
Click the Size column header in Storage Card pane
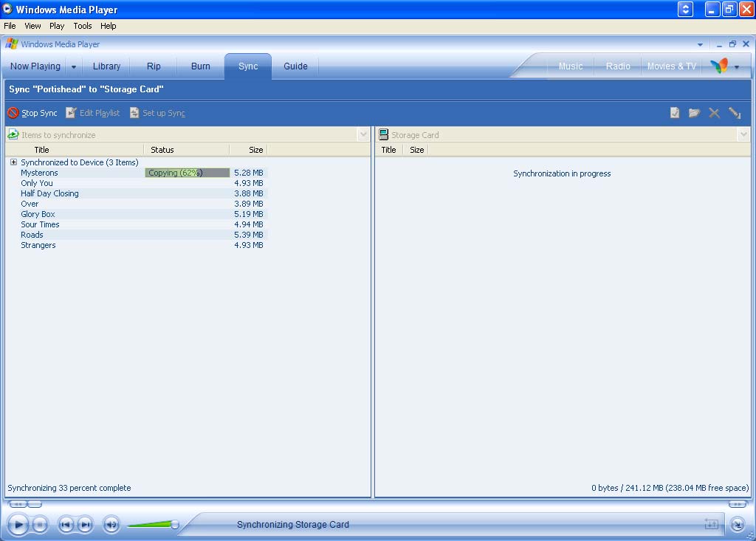[416, 150]
